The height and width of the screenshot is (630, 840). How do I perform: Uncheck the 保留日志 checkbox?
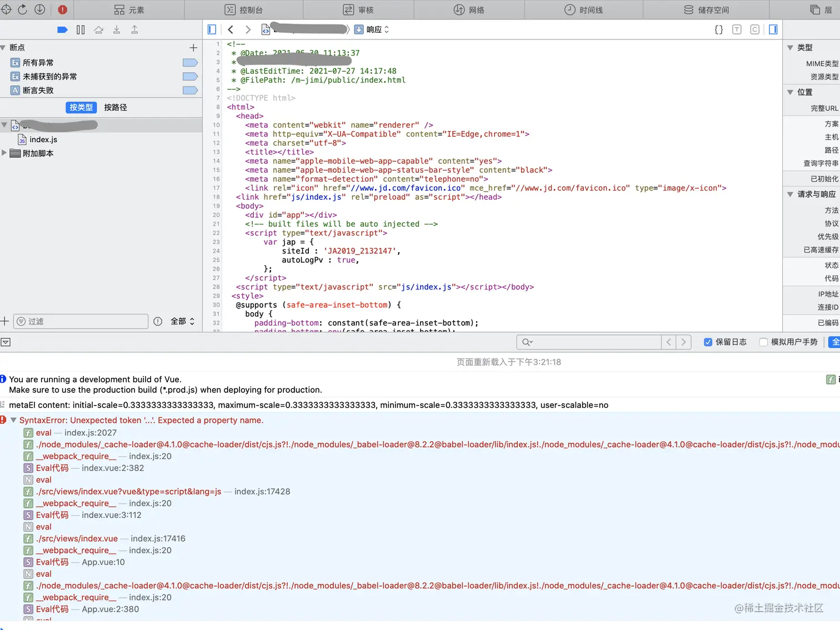point(708,342)
